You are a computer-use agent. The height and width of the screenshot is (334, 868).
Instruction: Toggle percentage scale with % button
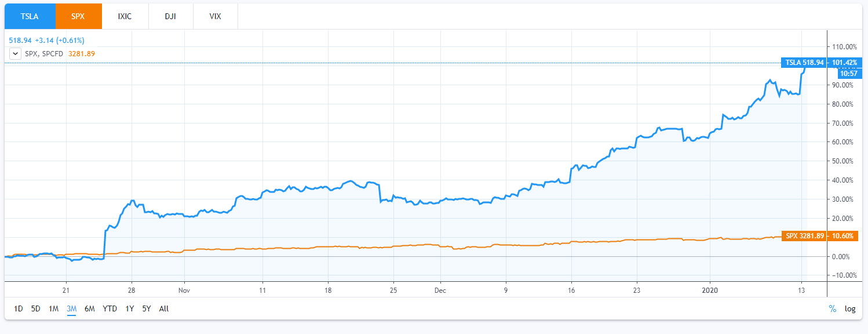833,308
